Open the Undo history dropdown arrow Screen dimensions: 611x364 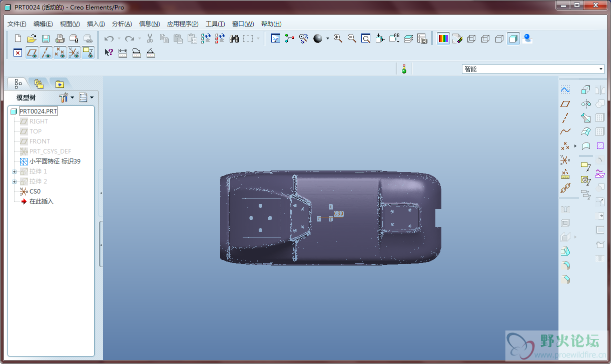pyautogui.click(x=119, y=38)
